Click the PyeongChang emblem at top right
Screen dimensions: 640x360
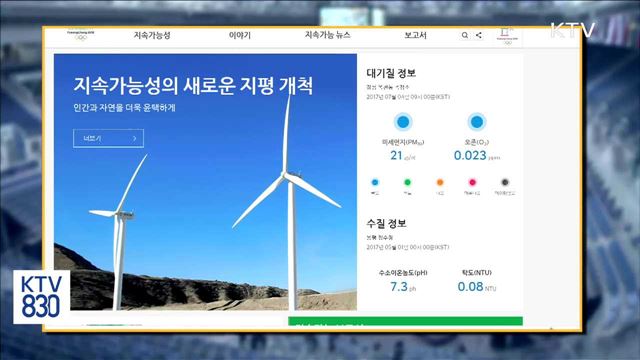(x=507, y=36)
